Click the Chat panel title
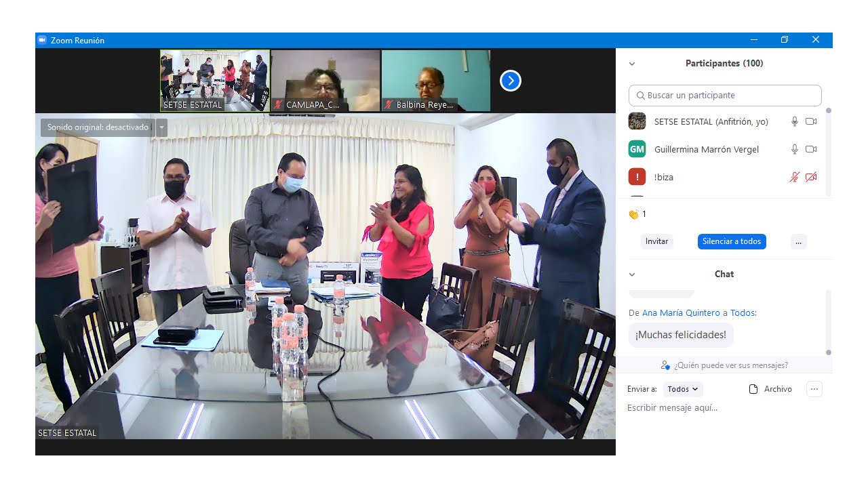 point(724,274)
